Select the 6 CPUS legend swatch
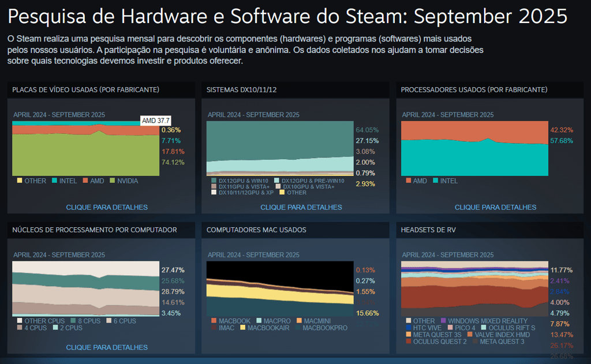The width and height of the screenshot is (591, 364). click(x=109, y=321)
